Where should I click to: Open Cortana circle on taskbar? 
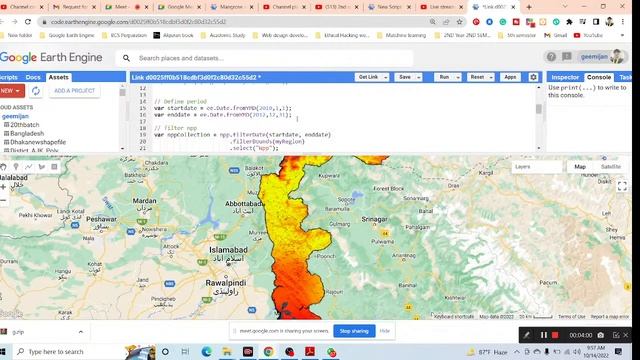[165, 351]
